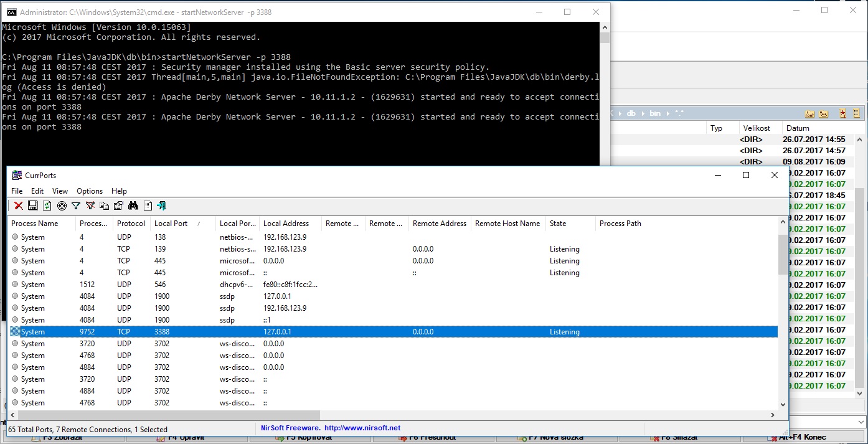
Task: Open properties of the highlighted connection
Action: click(x=118, y=205)
